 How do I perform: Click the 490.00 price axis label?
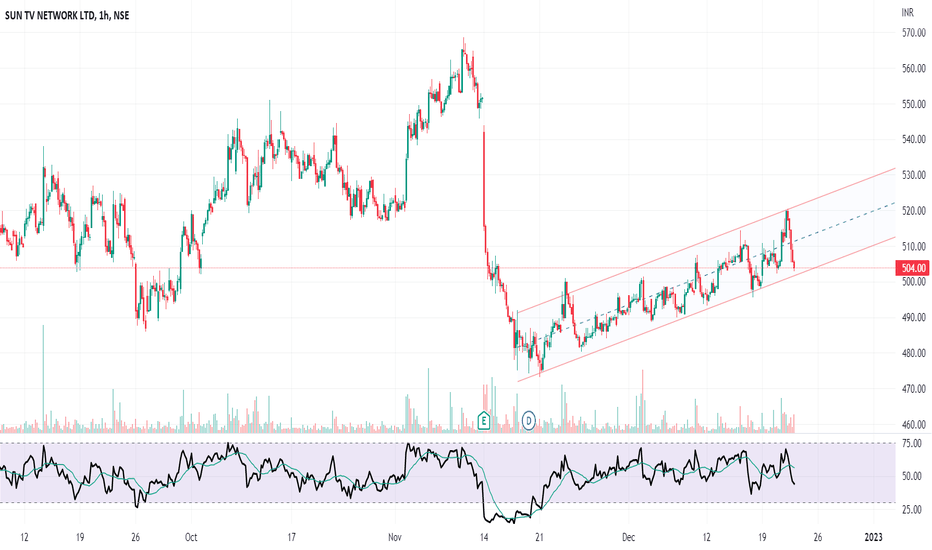point(914,318)
